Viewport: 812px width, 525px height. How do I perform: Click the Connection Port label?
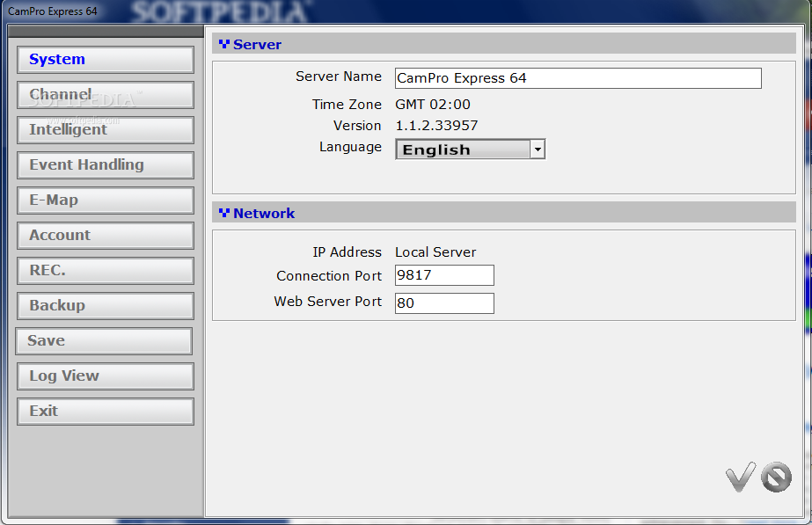pos(329,275)
